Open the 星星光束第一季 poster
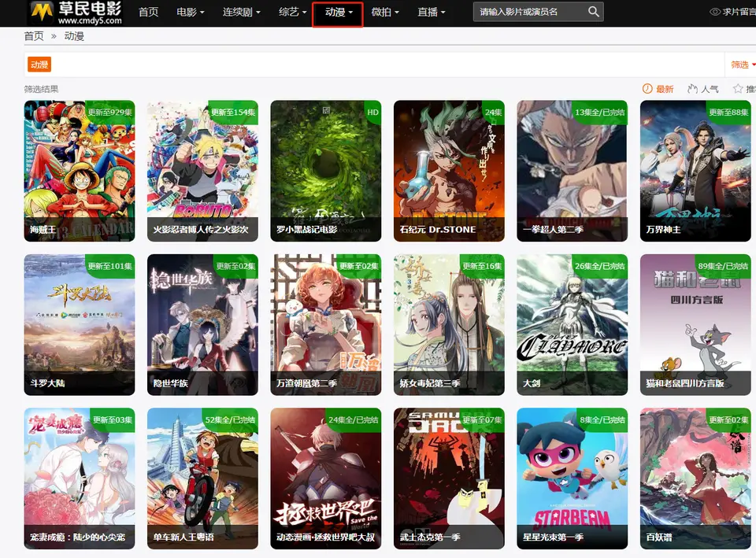 [x=573, y=479]
